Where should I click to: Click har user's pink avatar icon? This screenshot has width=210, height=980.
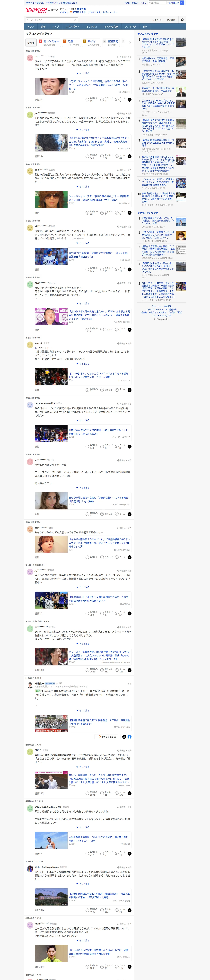pos(30,58)
